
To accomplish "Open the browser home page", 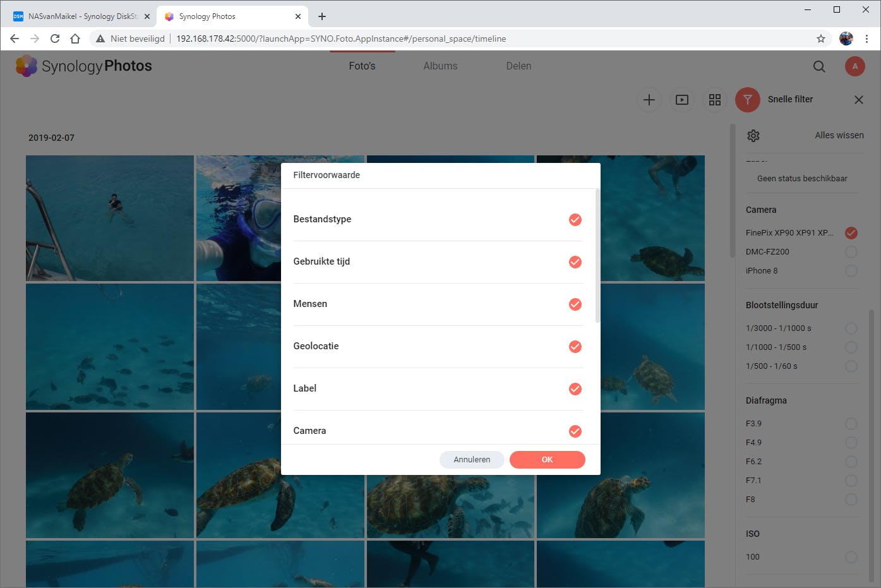I will coord(75,39).
